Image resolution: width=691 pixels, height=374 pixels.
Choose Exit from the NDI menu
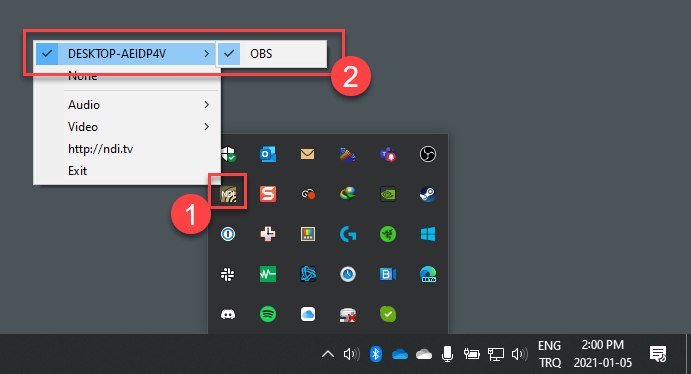(127, 171)
